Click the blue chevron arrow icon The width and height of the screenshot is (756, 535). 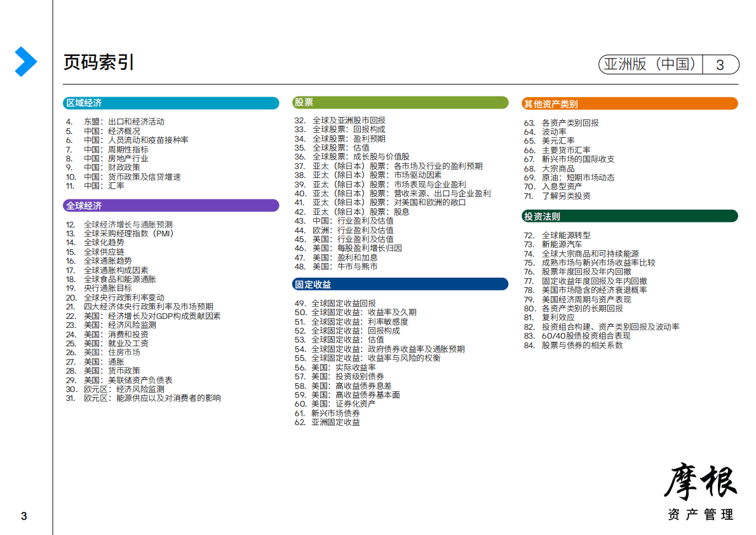pyautogui.click(x=25, y=62)
